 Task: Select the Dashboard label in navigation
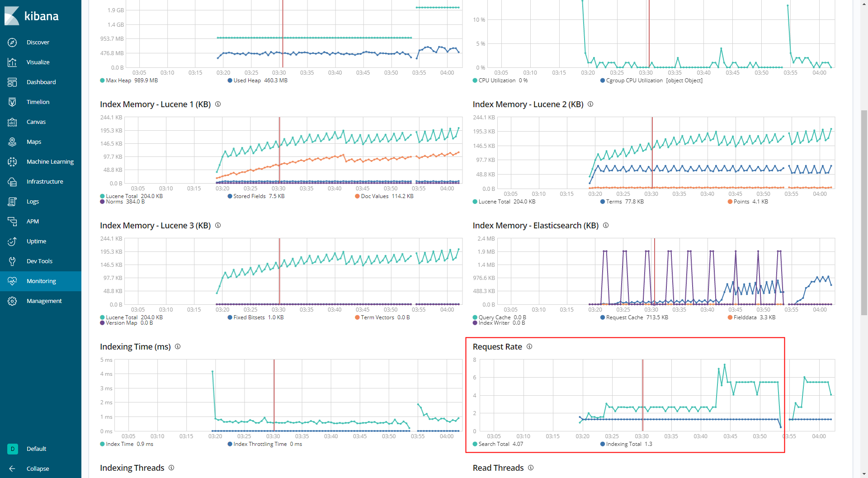[41, 82]
